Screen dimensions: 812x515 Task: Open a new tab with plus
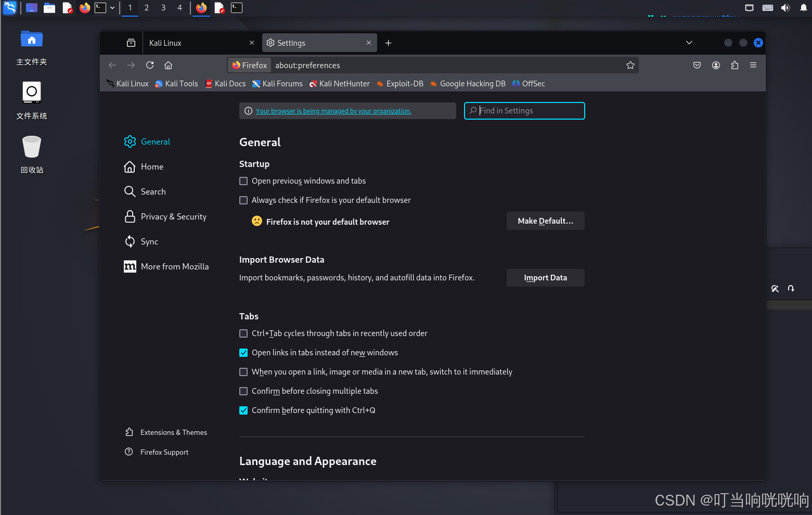[x=388, y=43]
